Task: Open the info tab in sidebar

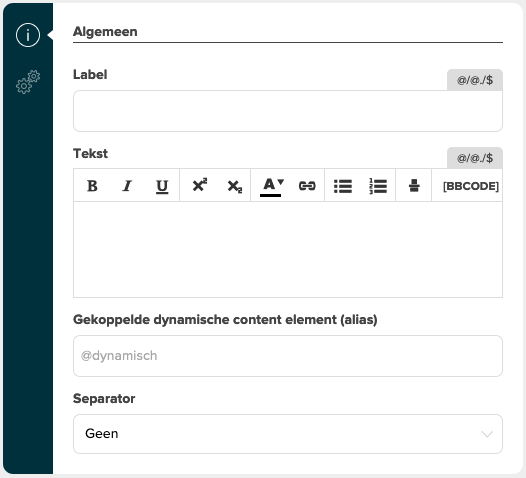Action: pyautogui.click(x=28, y=35)
